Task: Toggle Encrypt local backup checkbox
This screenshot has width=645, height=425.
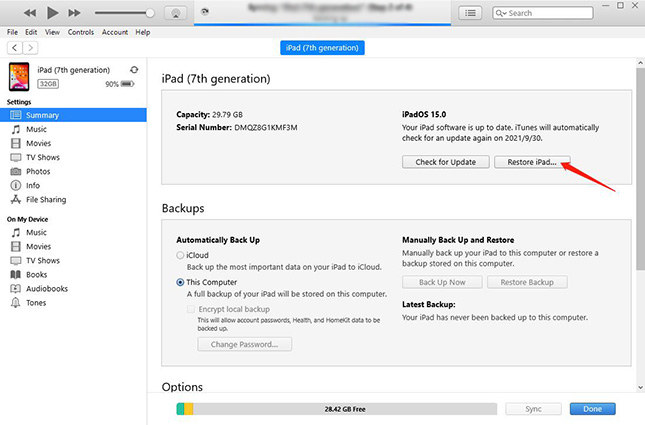Action: pos(191,309)
